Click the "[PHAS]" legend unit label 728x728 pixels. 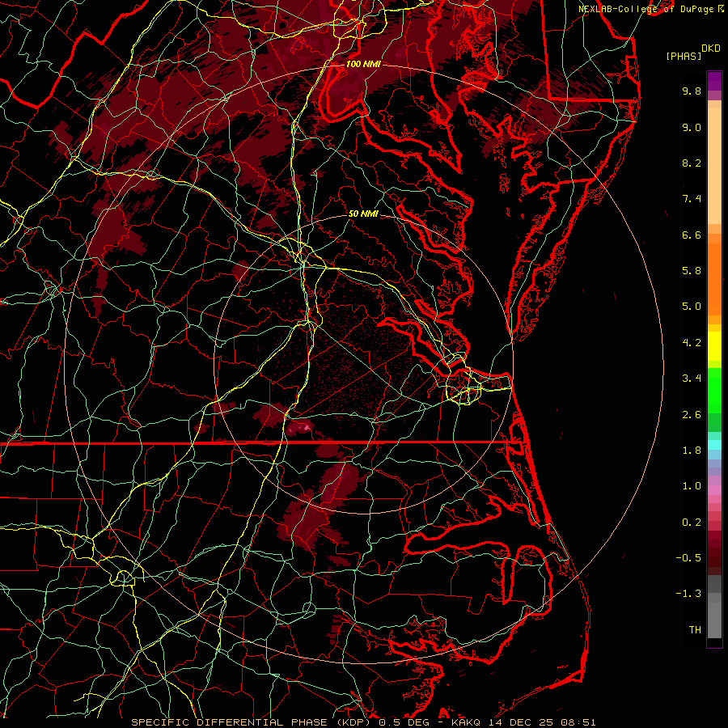click(x=684, y=57)
